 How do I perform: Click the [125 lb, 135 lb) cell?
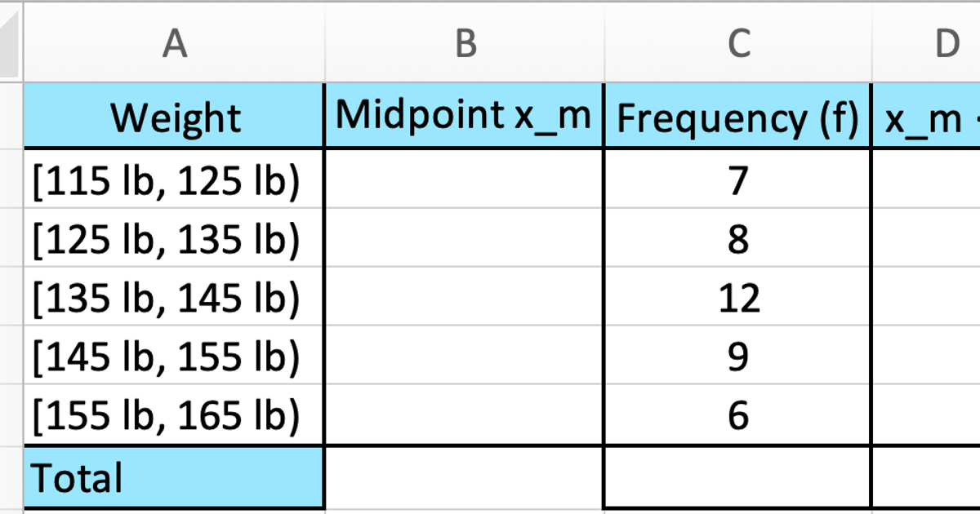[174, 238]
